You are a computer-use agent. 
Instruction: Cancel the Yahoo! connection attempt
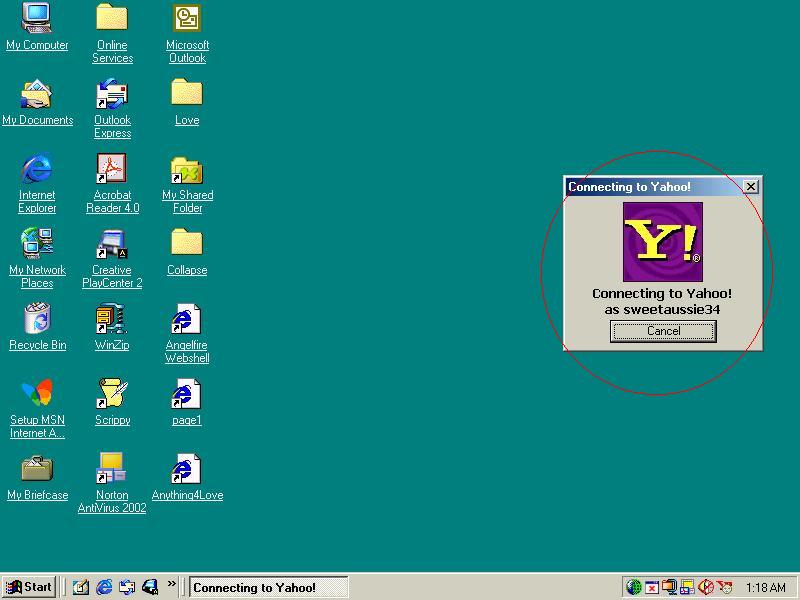[x=663, y=331]
